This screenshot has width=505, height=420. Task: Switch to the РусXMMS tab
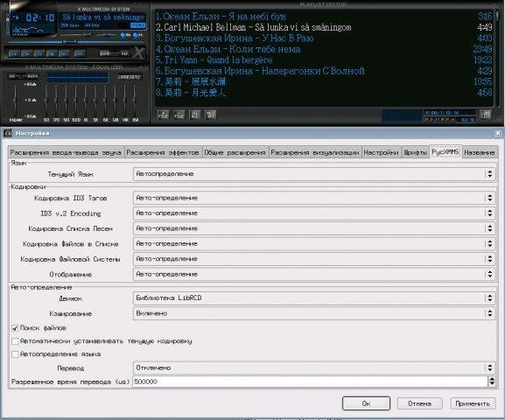[445, 151]
